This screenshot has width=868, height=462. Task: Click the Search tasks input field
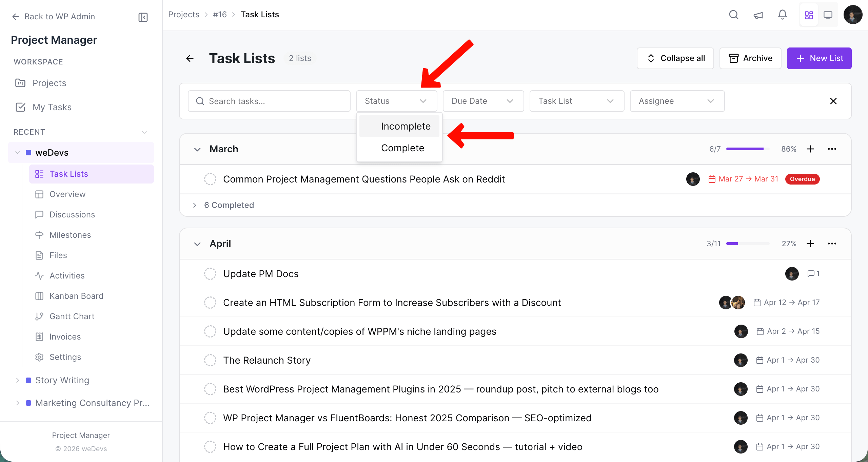(269, 101)
